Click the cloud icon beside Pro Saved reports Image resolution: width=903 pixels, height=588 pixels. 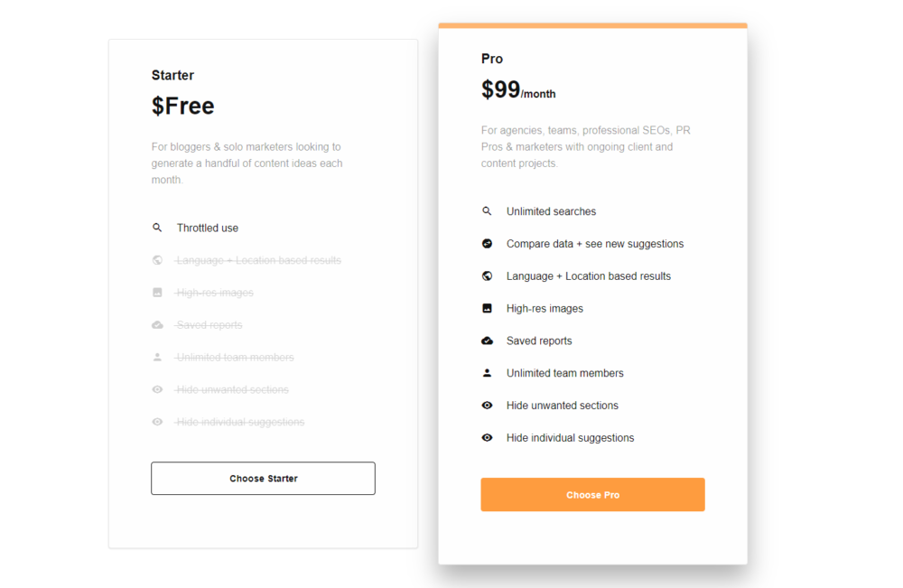(x=487, y=341)
